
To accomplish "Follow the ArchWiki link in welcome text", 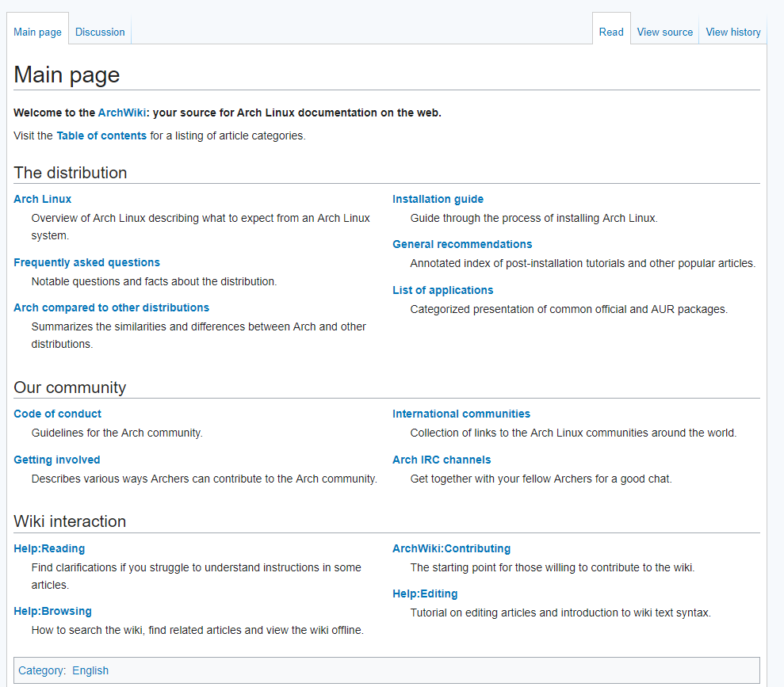I will click(x=122, y=113).
